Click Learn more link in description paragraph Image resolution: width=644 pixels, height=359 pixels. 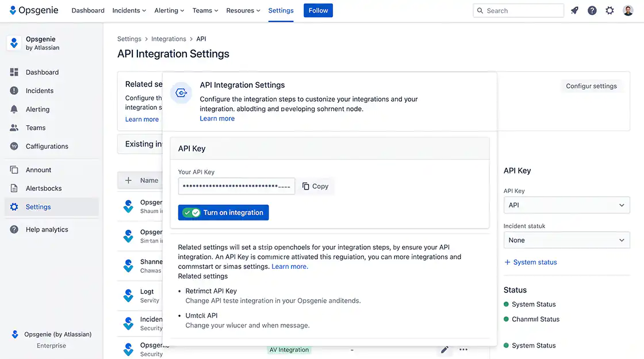click(290, 267)
